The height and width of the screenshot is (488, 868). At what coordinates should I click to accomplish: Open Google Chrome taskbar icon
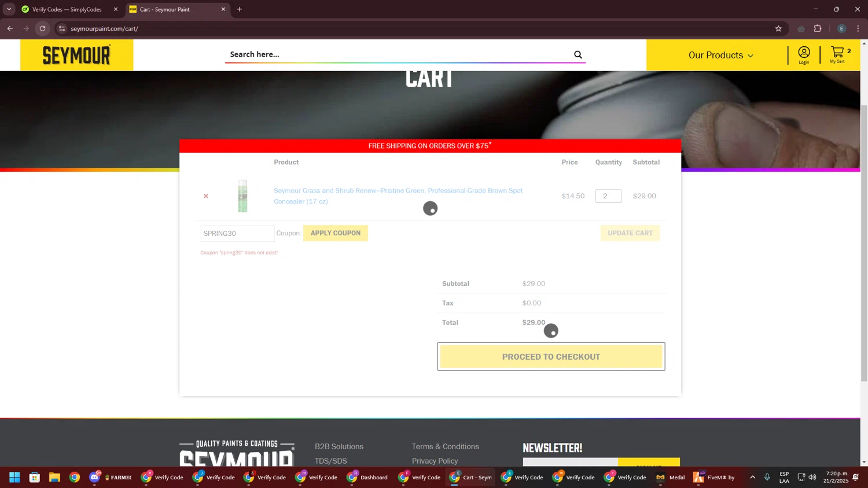75,477
